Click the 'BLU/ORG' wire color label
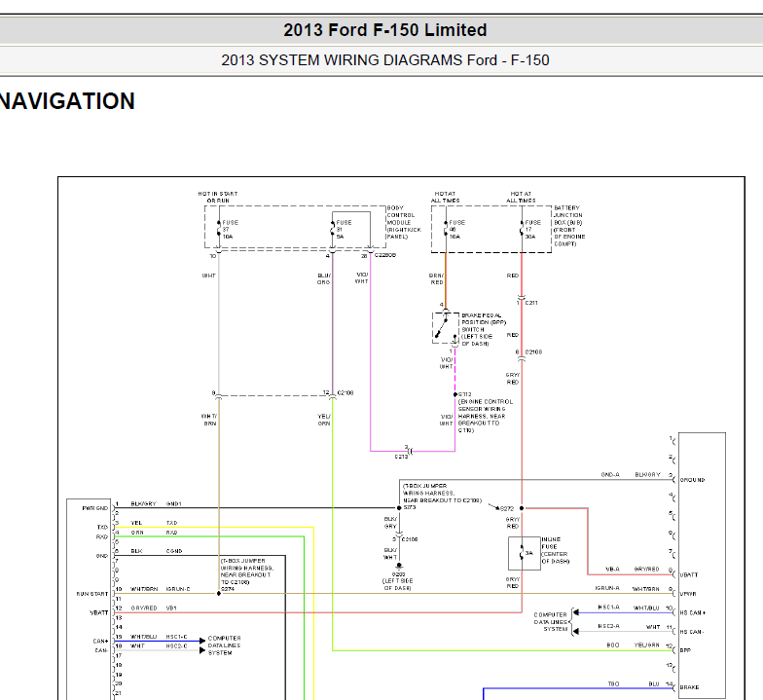This screenshot has height=700, width=763. [x=323, y=278]
